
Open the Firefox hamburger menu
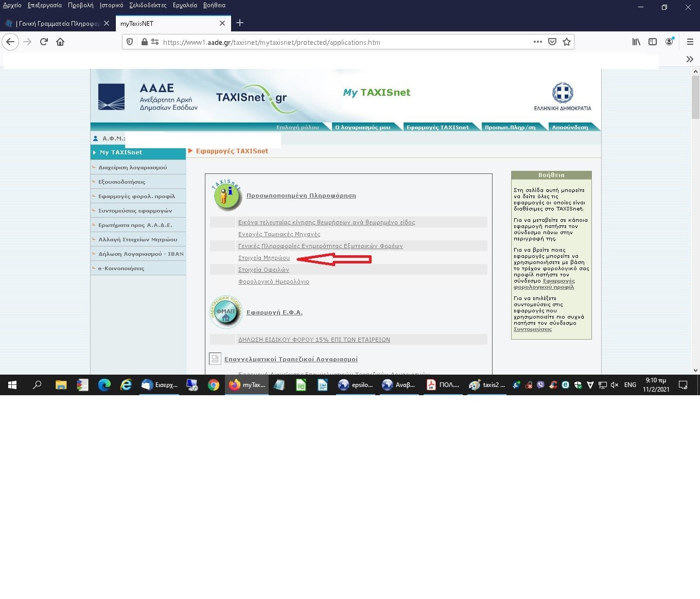(690, 42)
